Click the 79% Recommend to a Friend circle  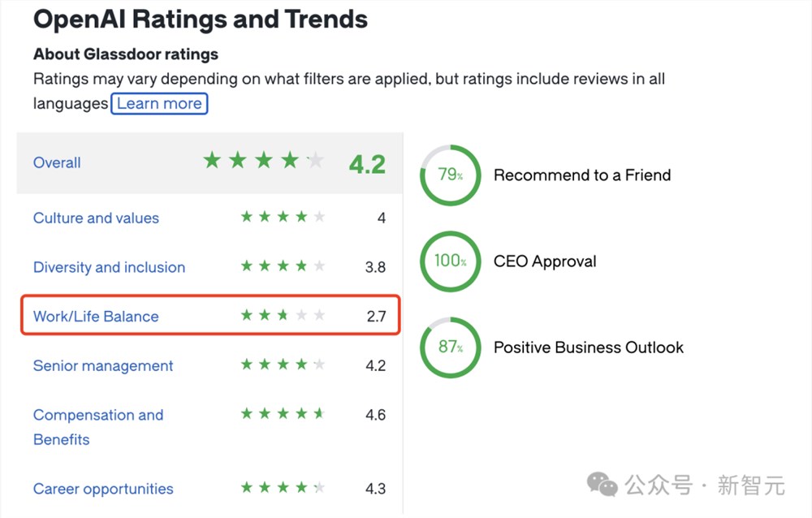pyautogui.click(x=450, y=175)
